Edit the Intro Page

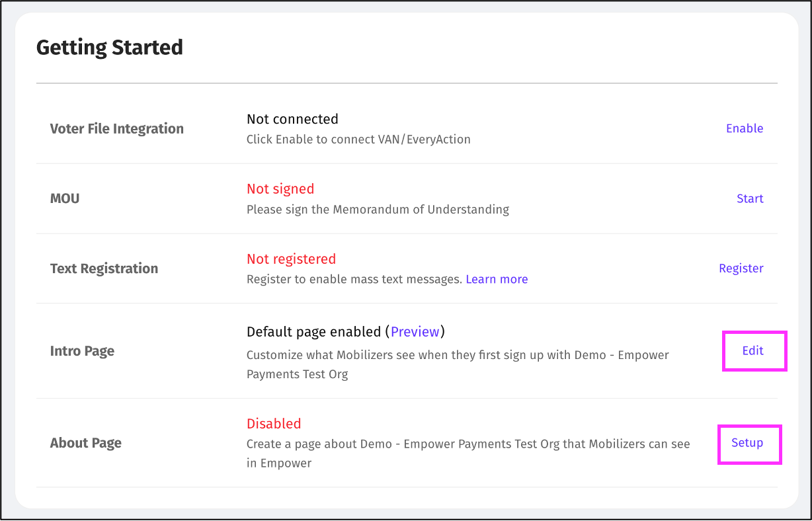(x=752, y=350)
